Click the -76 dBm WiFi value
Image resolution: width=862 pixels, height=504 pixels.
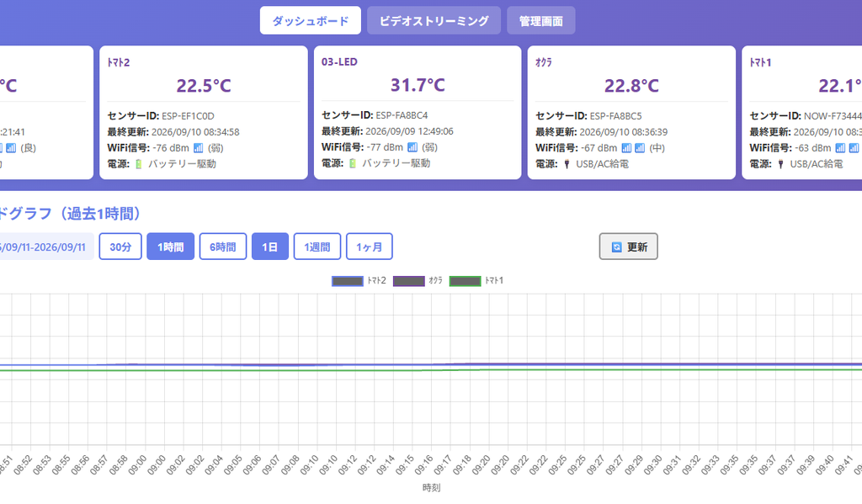(171, 148)
